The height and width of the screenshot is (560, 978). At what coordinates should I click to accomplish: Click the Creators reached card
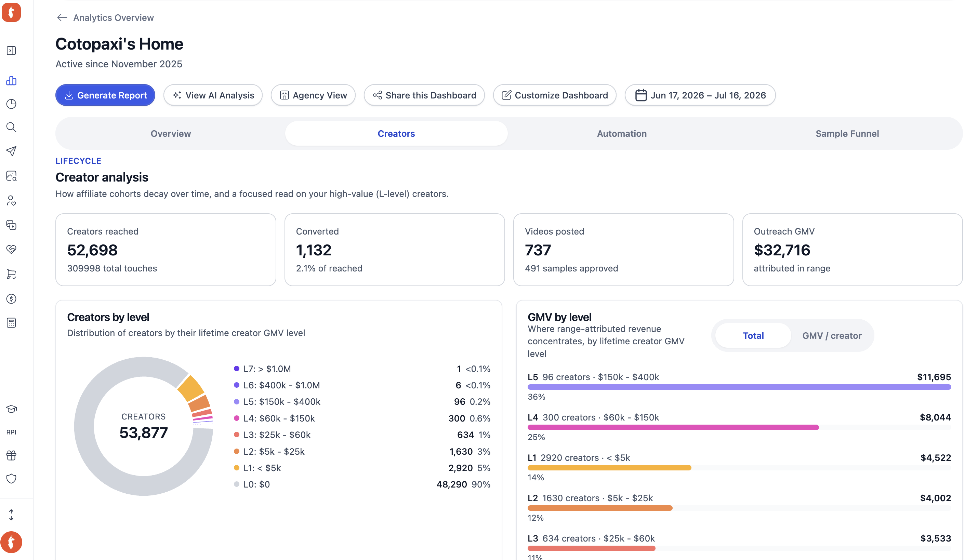click(166, 250)
